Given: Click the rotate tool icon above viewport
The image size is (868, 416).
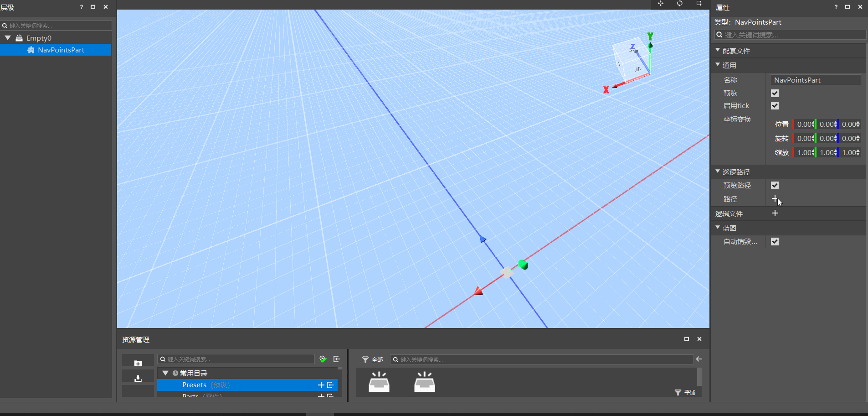Looking at the screenshot, I should tap(679, 4).
